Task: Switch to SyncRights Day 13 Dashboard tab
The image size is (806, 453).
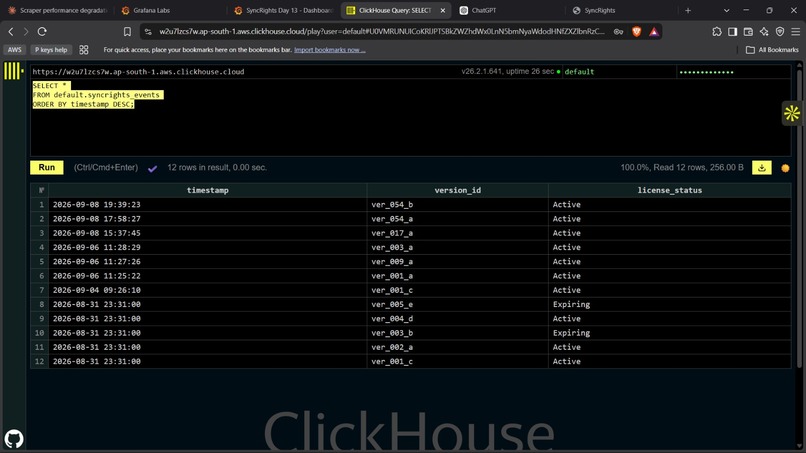Action: tap(283, 10)
